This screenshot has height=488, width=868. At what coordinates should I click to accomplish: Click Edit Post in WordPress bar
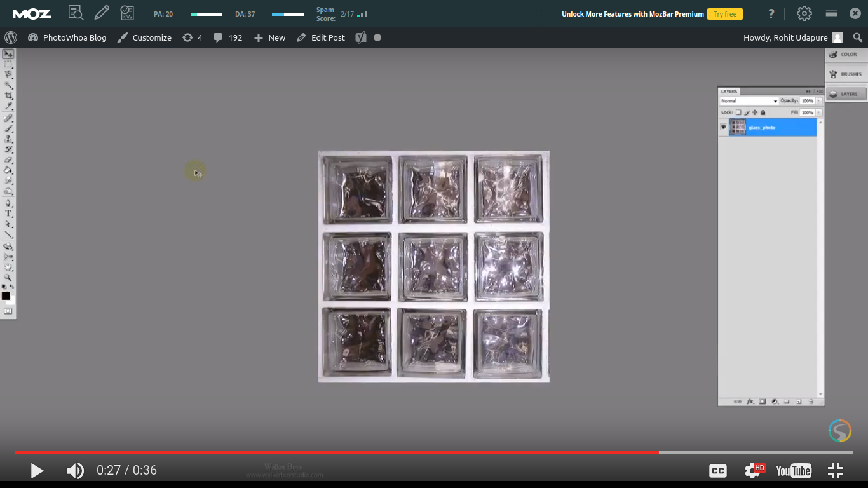pyautogui.click(x=321, y=37)
